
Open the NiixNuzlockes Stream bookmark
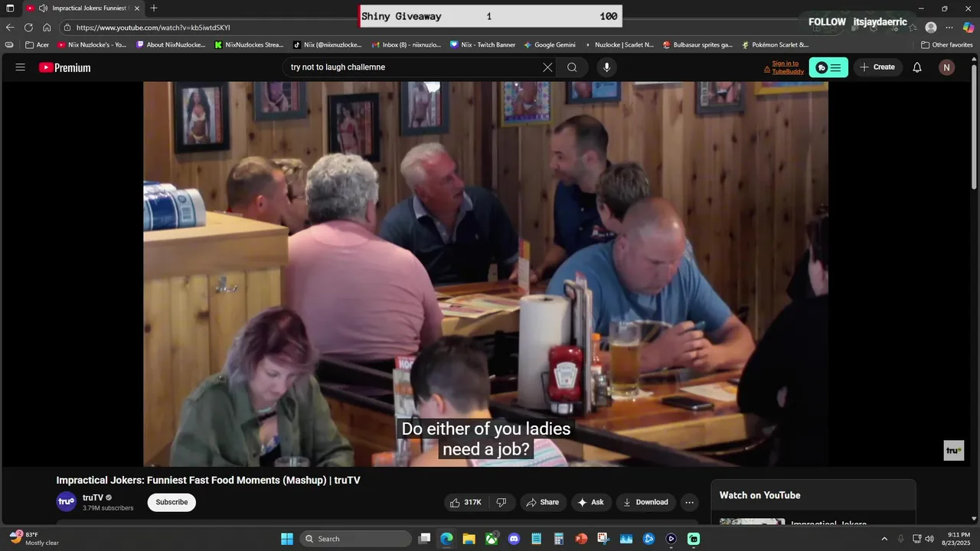point(249,45)
